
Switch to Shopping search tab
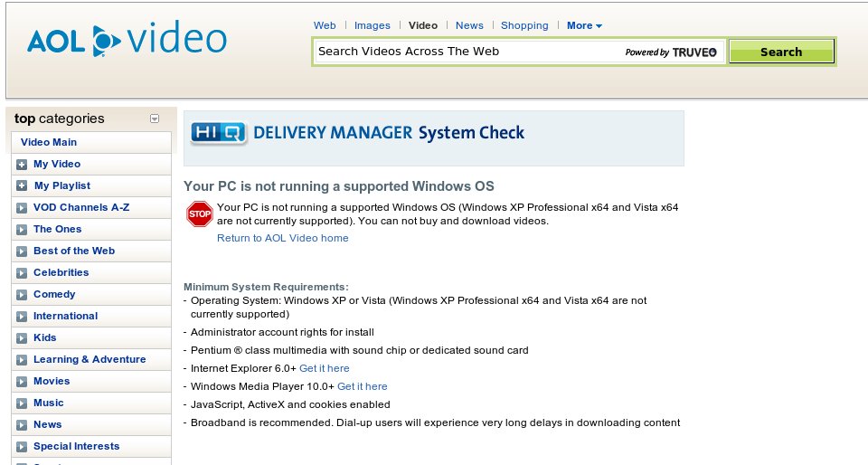tap(524, 25)
